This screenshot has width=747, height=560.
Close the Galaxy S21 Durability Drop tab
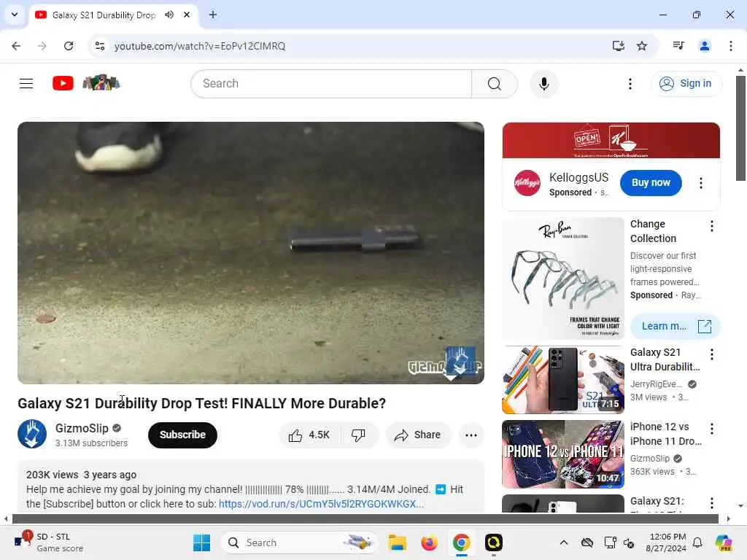[187, 15]
